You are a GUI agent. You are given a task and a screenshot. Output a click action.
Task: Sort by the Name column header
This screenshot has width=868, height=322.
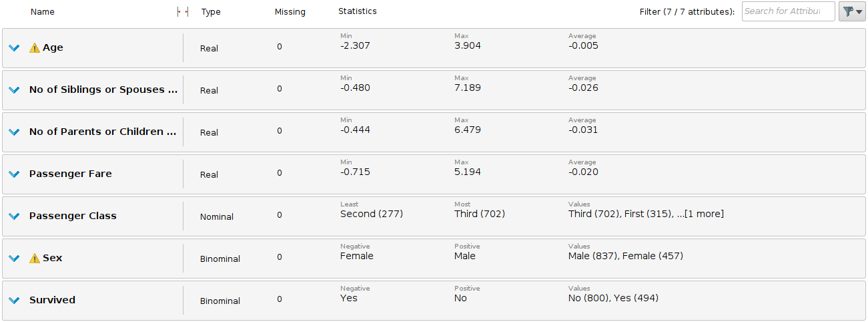pos(43,12)
